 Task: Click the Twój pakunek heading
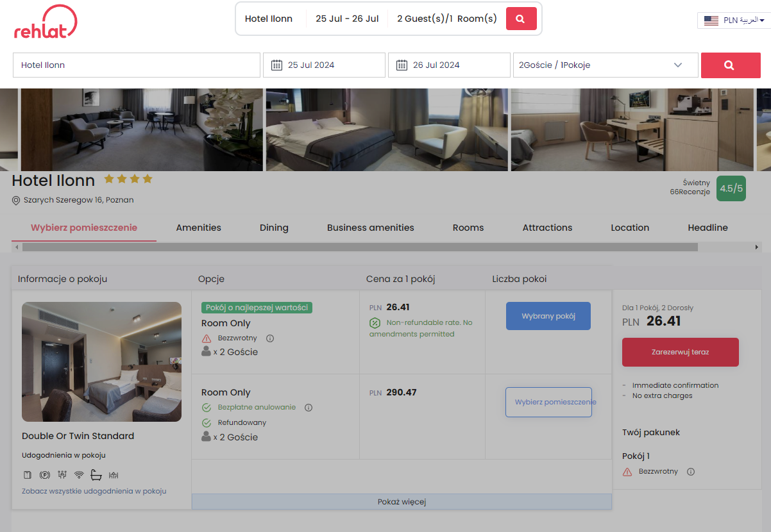651,433
